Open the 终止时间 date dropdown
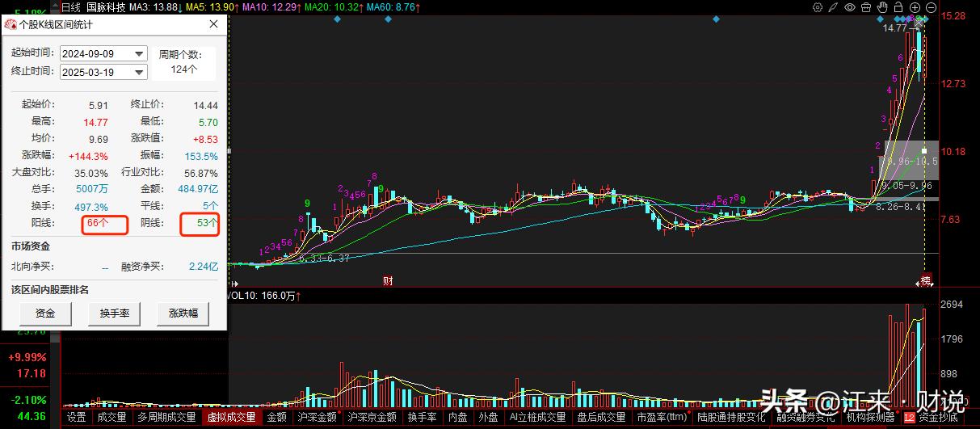The width and height of the screenshot is (980, 429). [140, 72]
